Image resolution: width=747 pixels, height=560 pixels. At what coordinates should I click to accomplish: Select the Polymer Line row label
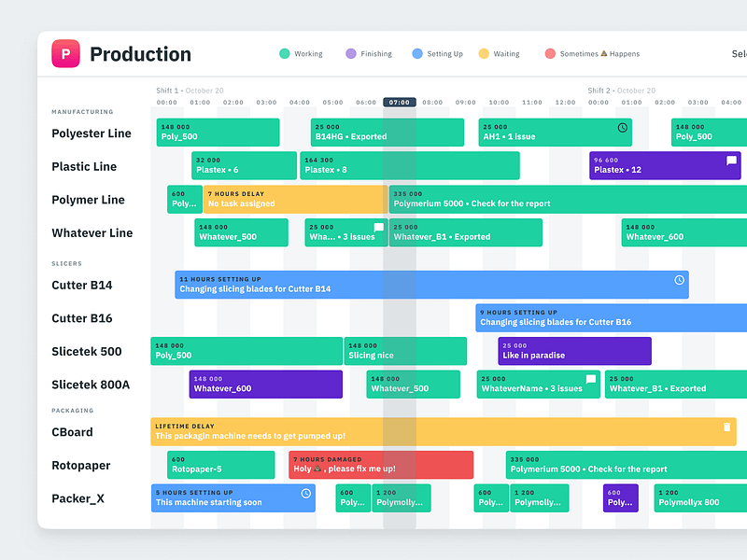88,200
